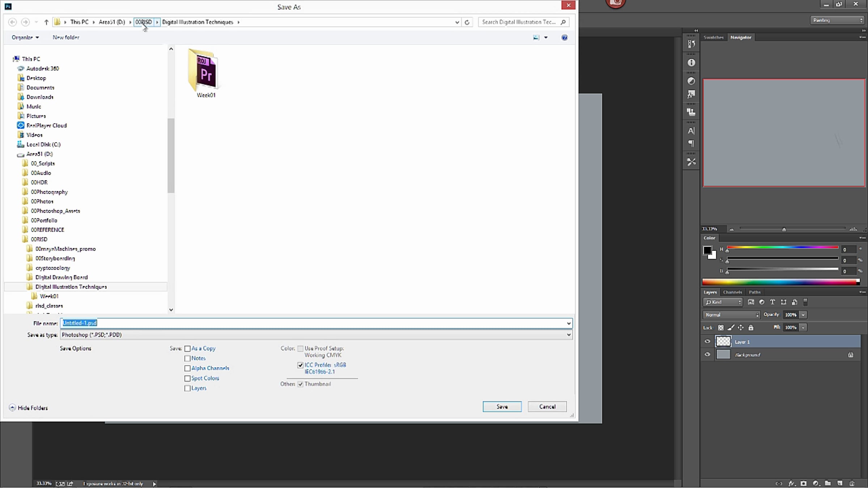
Task: Switch to the Channels tab
Action: 732,292
